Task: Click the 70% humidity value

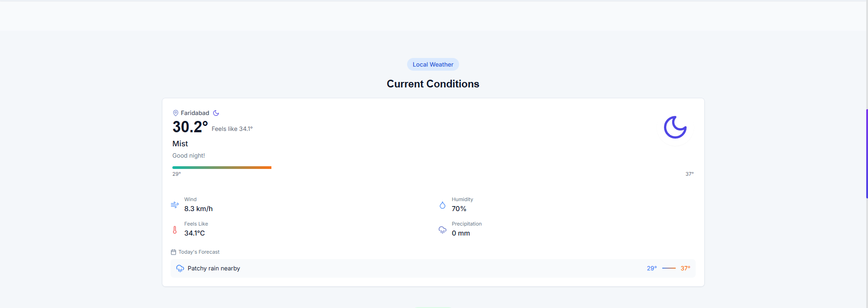Action: 459,209
